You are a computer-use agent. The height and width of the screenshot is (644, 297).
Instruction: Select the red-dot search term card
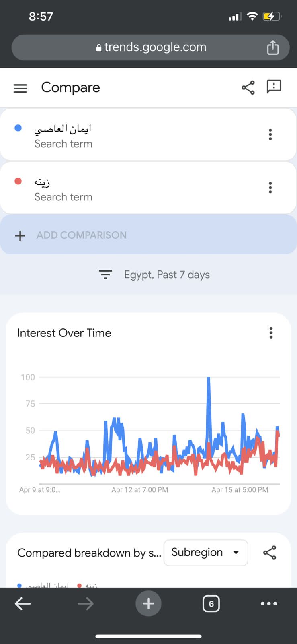pyautogui.click(x=121, y=188)
